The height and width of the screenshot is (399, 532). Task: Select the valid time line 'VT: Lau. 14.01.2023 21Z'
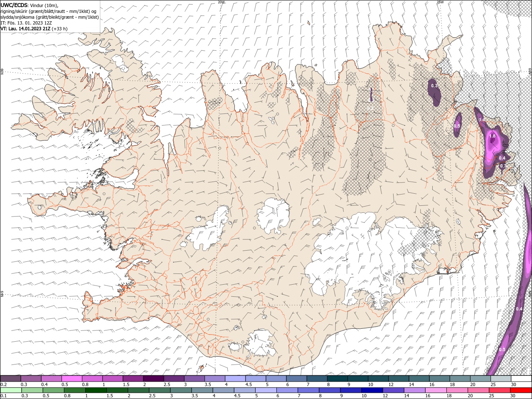pyautogui.click(x=25, y=29)
